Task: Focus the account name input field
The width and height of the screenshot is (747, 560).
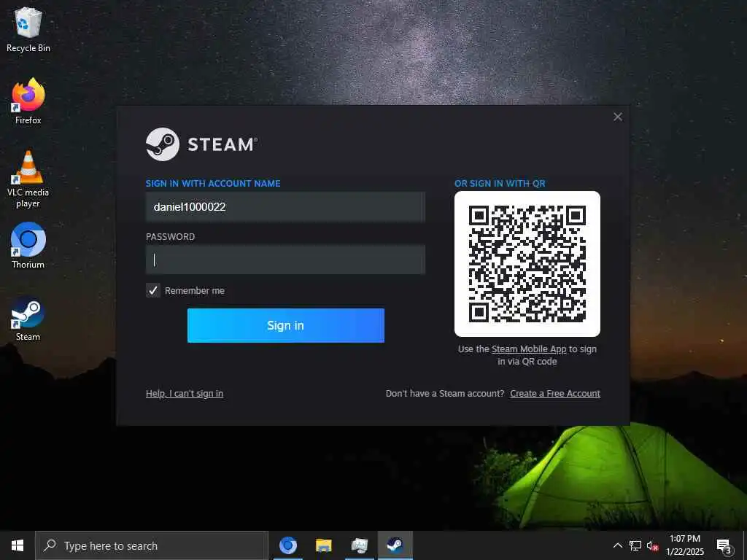Action: click(285, 206)
